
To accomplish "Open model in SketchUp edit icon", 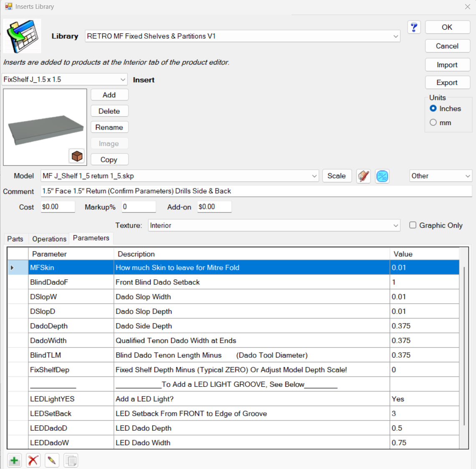I will (x=363, y=176).
